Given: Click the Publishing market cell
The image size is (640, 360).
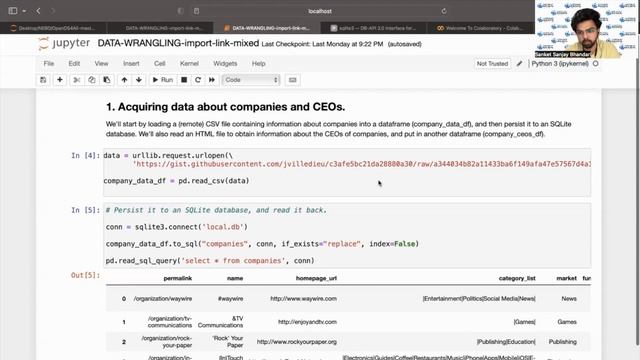Looking at the screenshot, I should pos(562,342).
